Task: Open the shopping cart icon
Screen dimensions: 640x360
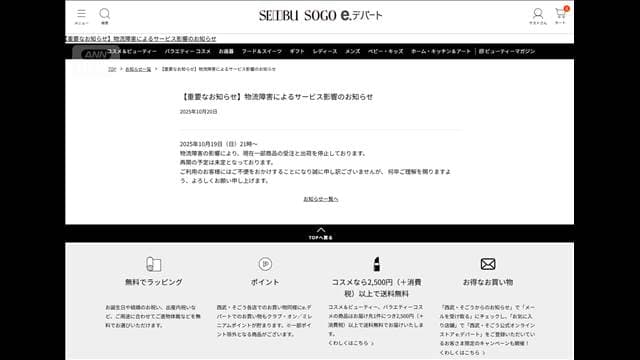Action: 561,13
